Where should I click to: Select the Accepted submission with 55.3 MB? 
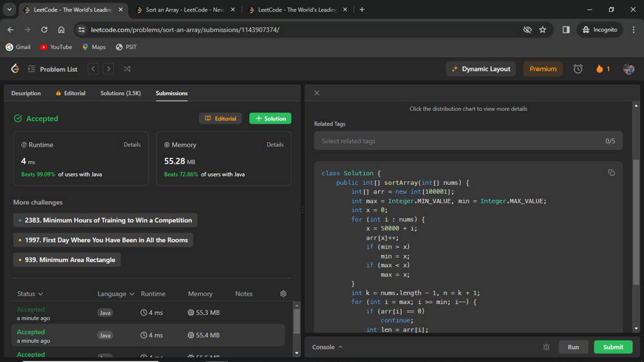(148, 312)
